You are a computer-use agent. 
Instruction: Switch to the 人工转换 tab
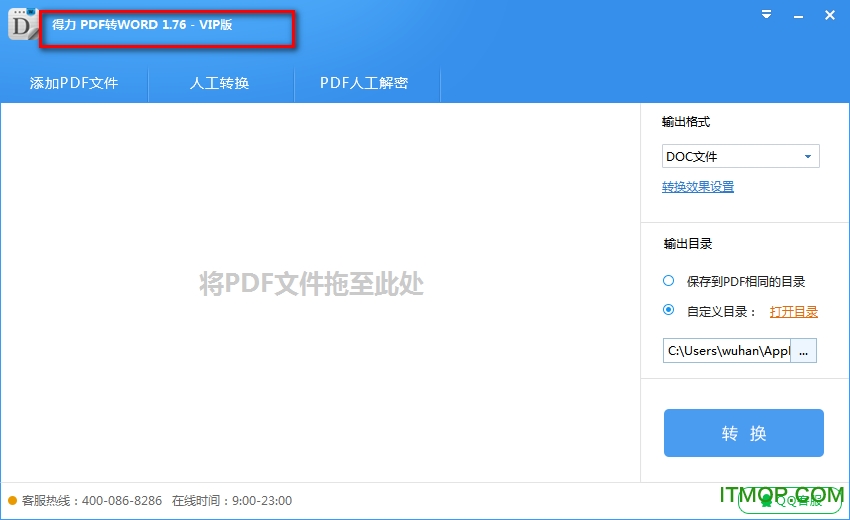[x=220, y=83]
